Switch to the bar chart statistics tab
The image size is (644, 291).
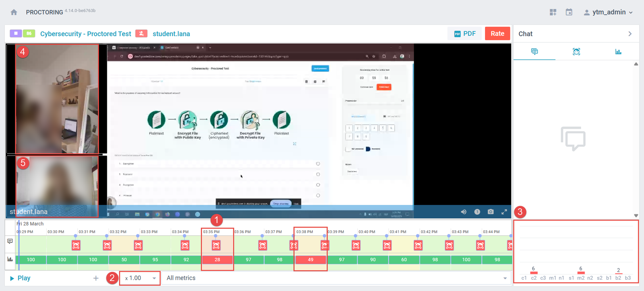(x=618, y=51)
